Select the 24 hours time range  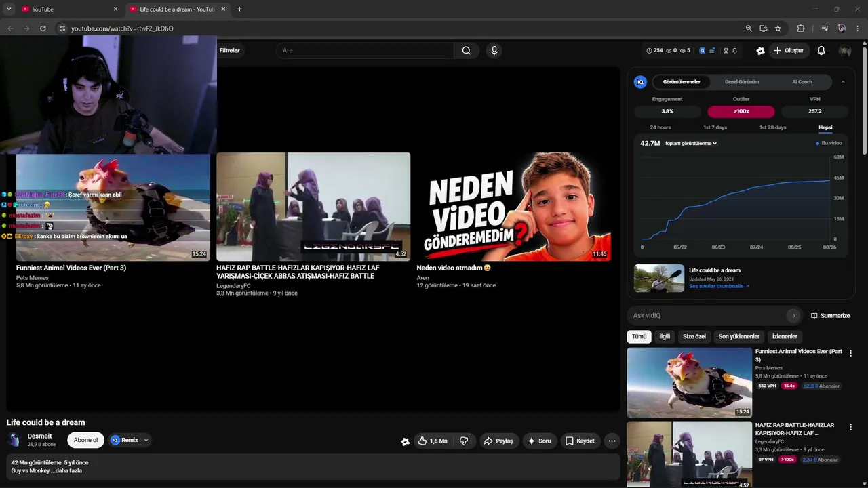(x=660, y=127)
